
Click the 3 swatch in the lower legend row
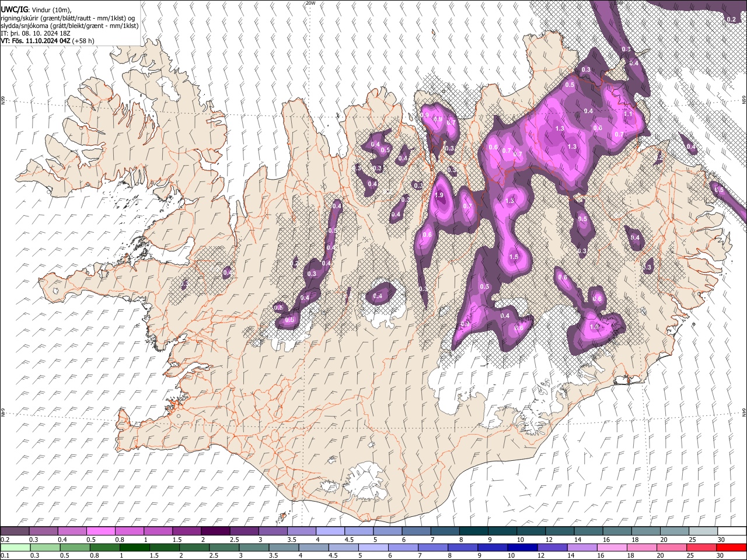(254, 547)
